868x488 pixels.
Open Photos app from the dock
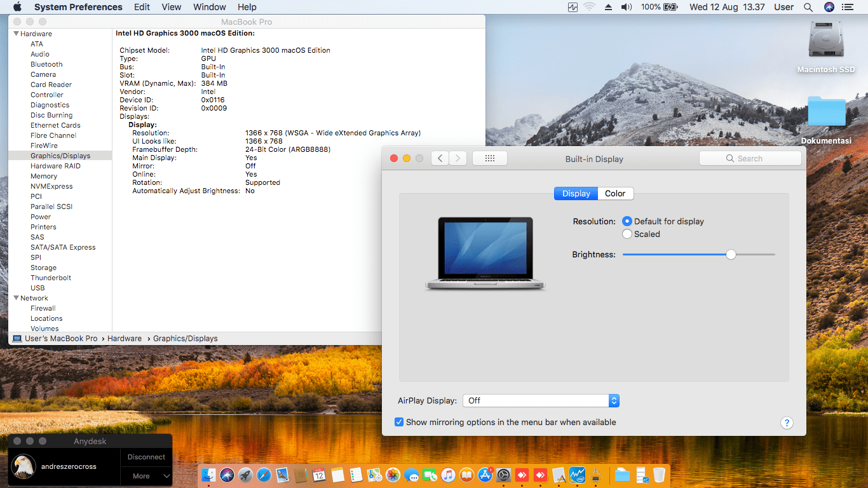click(x=393, y=475)
